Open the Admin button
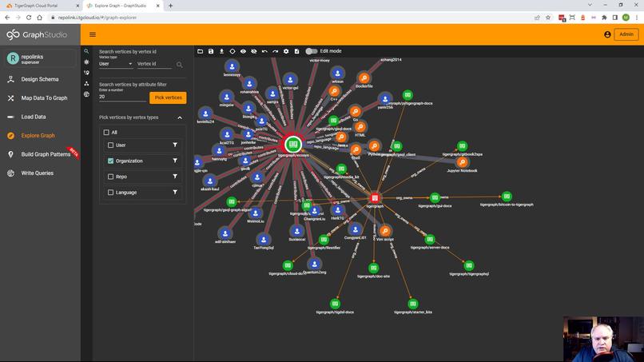 click(x=626, y=34)
